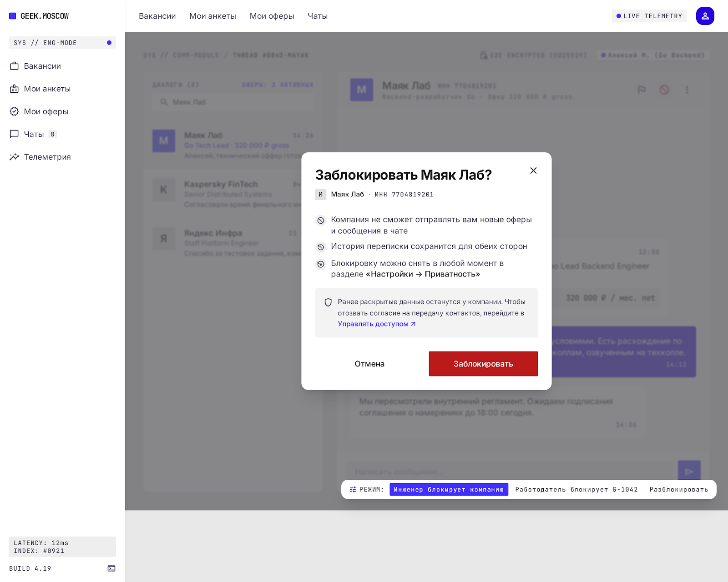Screen dimensions: 728x582
Task: Click the Телеметрия chart icon in sidebar
Action: pyautogui.click(x=15, y=157)
